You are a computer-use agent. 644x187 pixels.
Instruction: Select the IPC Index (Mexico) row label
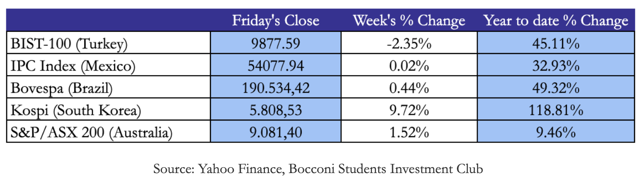(x=73, y=66)
